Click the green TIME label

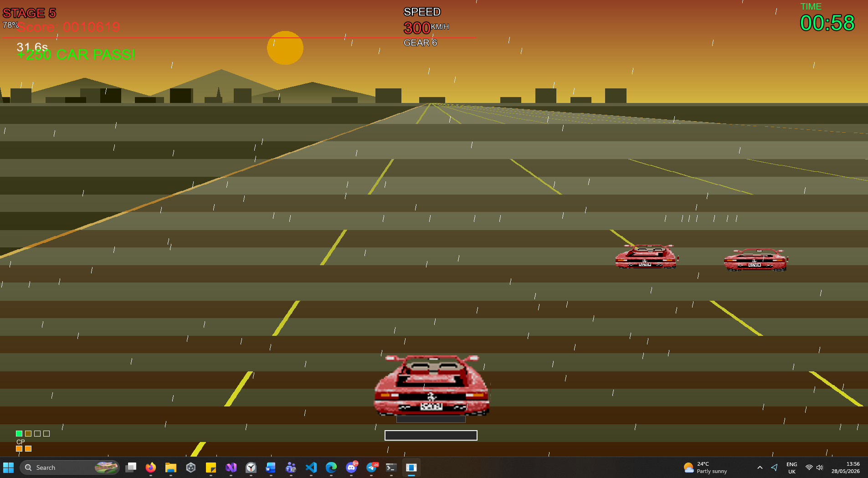coord(811,6)
